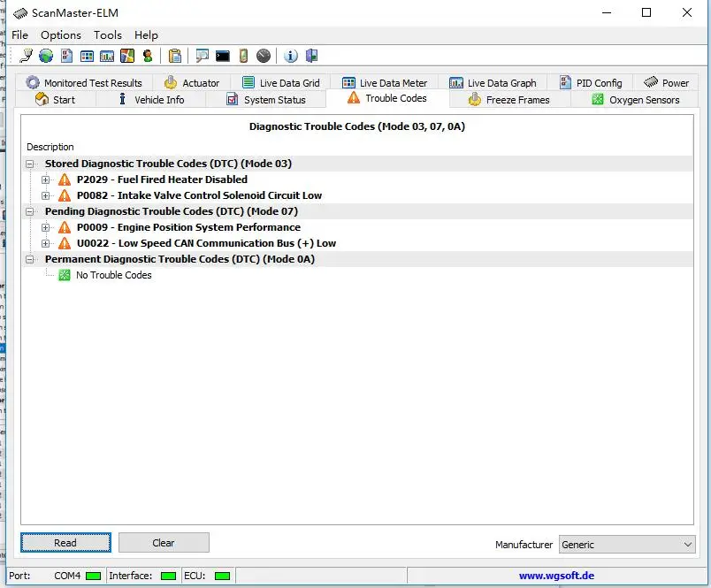This screenshot has width=711, height=588.
Task: Expand the P0082 Intake Valve Control entry
Action: click(x=45, y=195)
